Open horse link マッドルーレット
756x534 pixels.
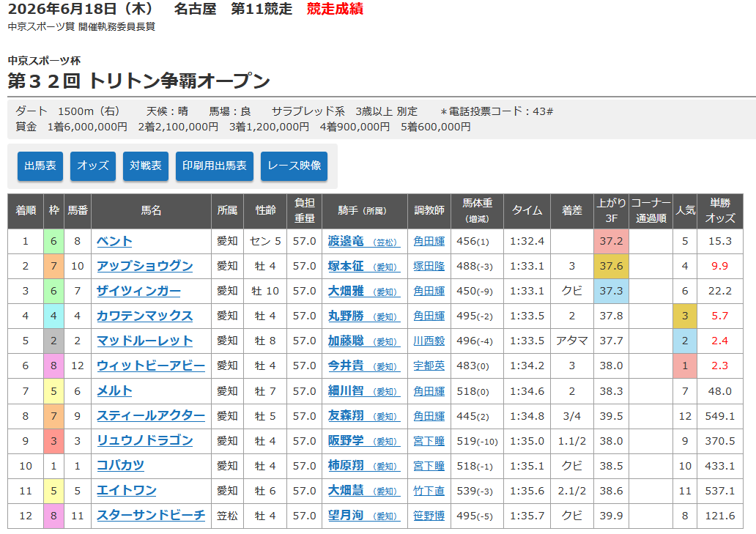tap(144, 341)
